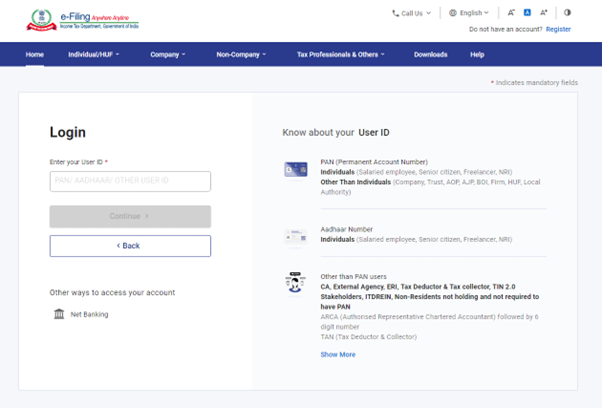Click 'Other ways to access your account' text
Image resolution: width=602 pixels, height=408 pixels.
112,292
